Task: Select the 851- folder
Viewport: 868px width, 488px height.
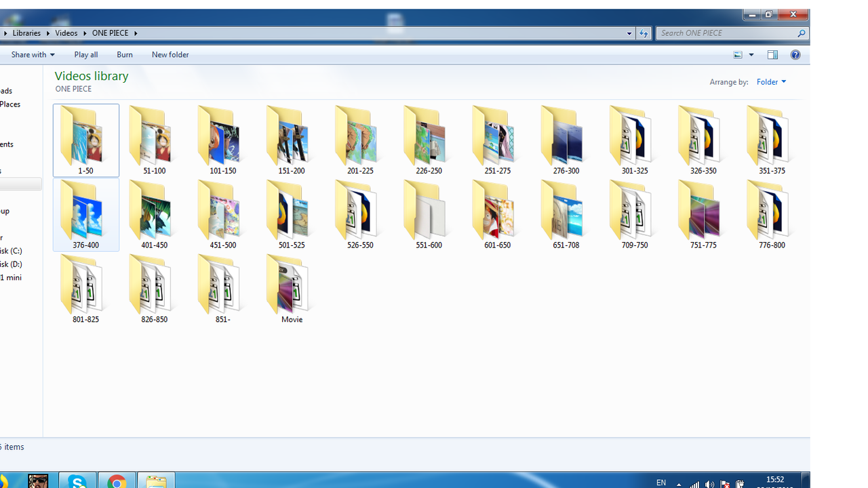Action: (222, 289)
